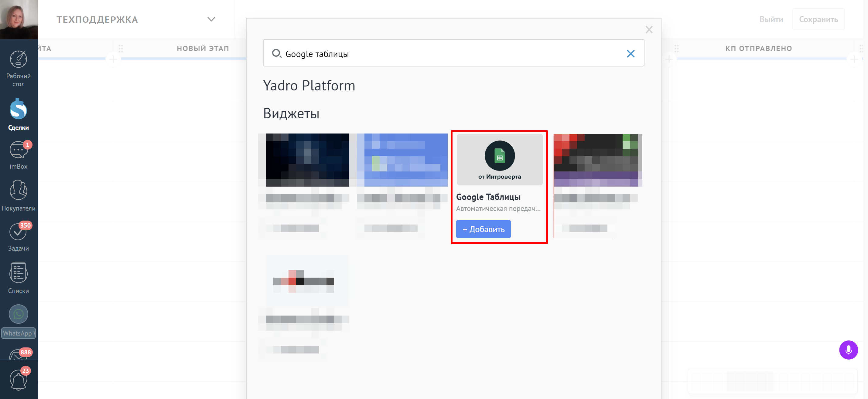868x399 pixels.
Task: Open notifications bell with 23 badge
Action: [x=19, y=379]
